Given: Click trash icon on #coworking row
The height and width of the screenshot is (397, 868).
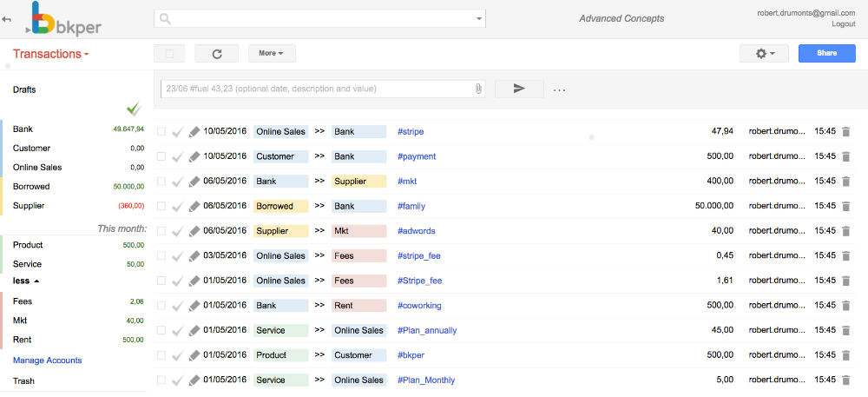Looking at the screenshot, I should pyautogui.click(x=845, y=306).
